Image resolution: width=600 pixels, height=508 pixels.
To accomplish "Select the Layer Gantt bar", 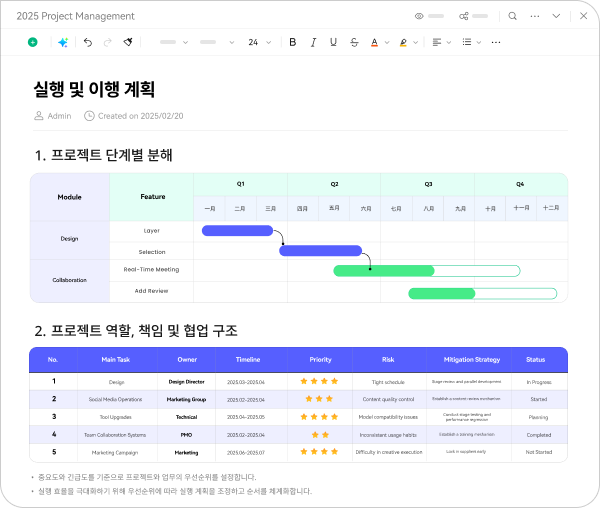I will pos(237,231).
